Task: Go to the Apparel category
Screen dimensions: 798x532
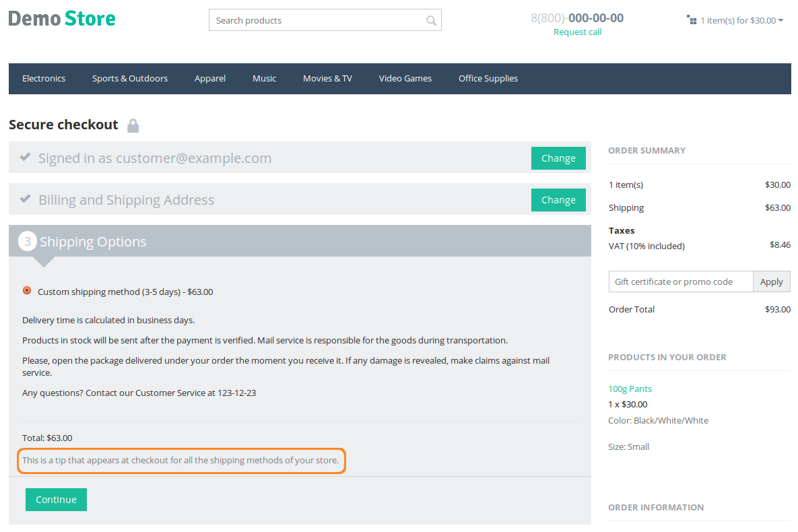Action: tap(210, 78)
